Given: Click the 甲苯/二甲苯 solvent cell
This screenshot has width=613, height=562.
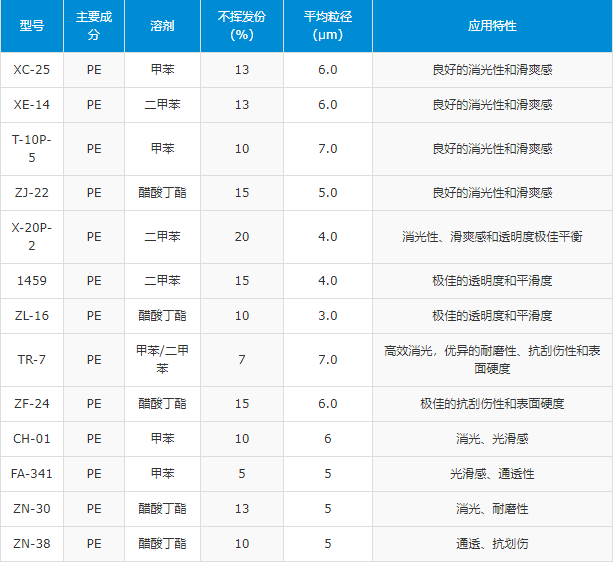Looking at the screenshot, I should coord(162,359).
